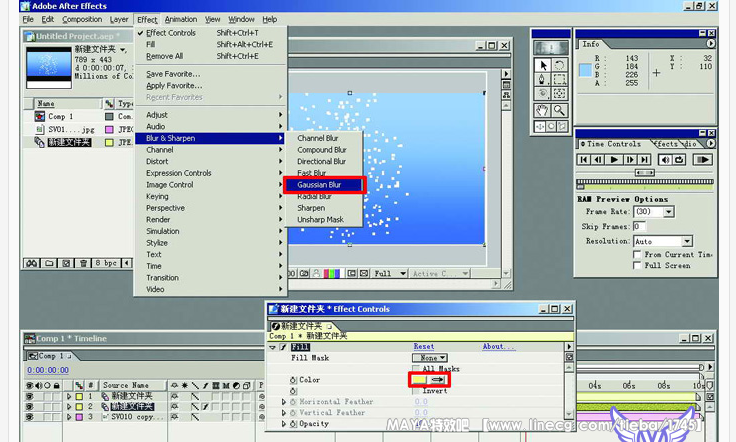Open the Animation menu

(181, 19)
